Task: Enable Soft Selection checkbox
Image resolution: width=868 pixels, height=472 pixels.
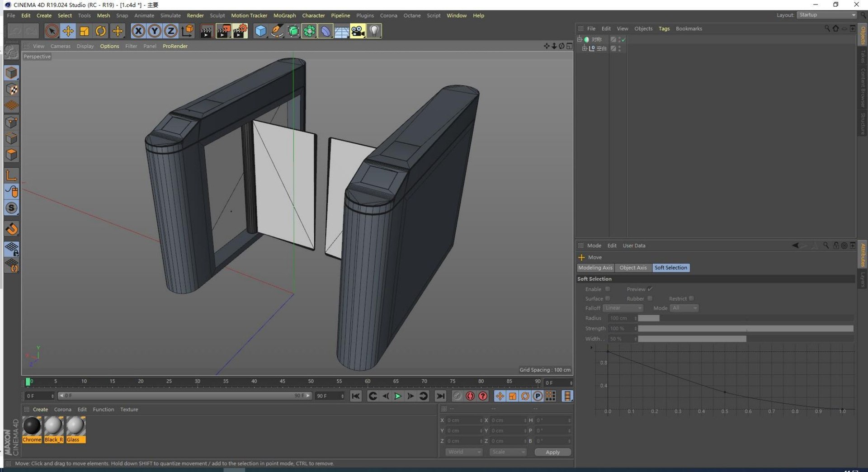Action: tap(608, 289)
